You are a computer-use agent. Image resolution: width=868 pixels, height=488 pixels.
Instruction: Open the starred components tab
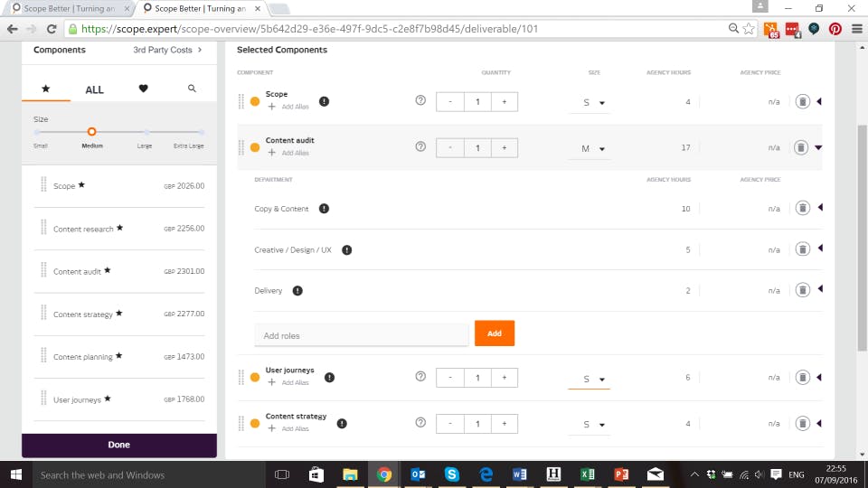(46, 89)
